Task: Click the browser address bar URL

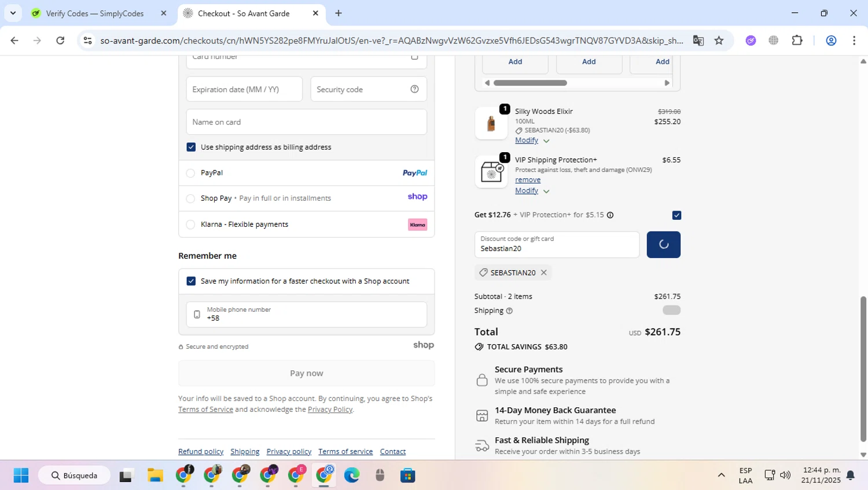Action: click(391, 40)
